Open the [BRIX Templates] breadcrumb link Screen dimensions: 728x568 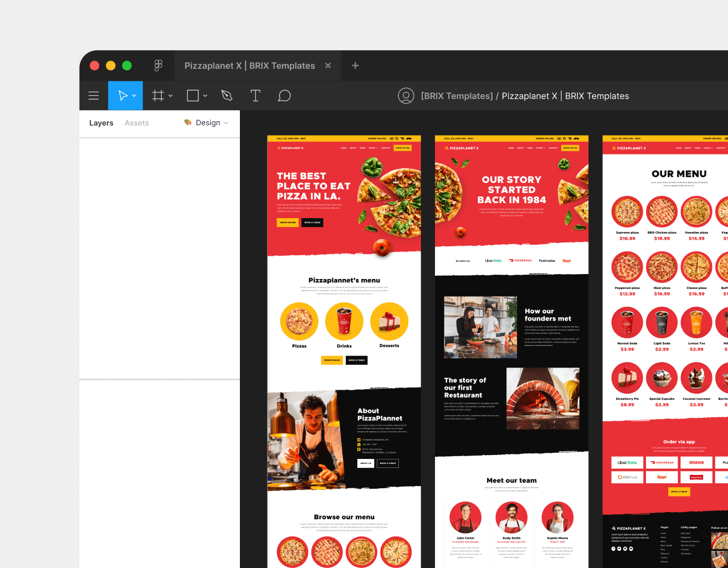tap(457, 96)
